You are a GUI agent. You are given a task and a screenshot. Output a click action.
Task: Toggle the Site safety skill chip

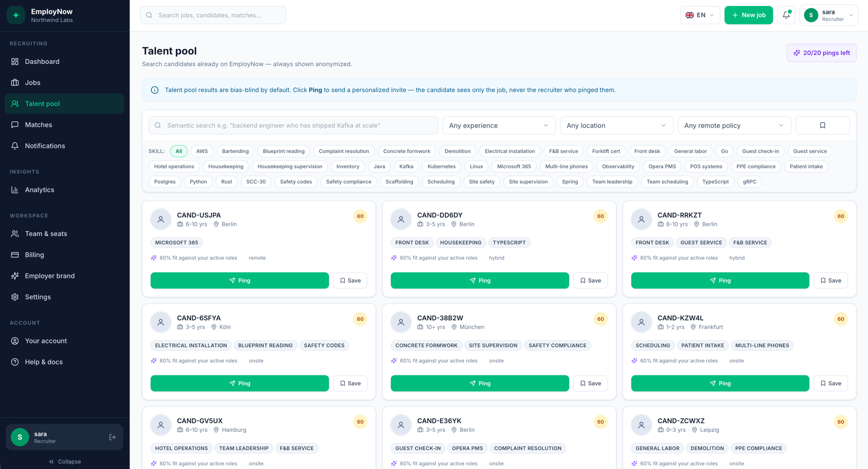point(482,182)
